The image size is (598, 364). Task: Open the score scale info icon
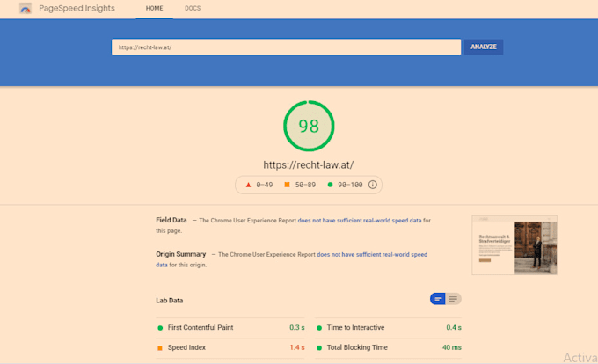click(373, 185)
